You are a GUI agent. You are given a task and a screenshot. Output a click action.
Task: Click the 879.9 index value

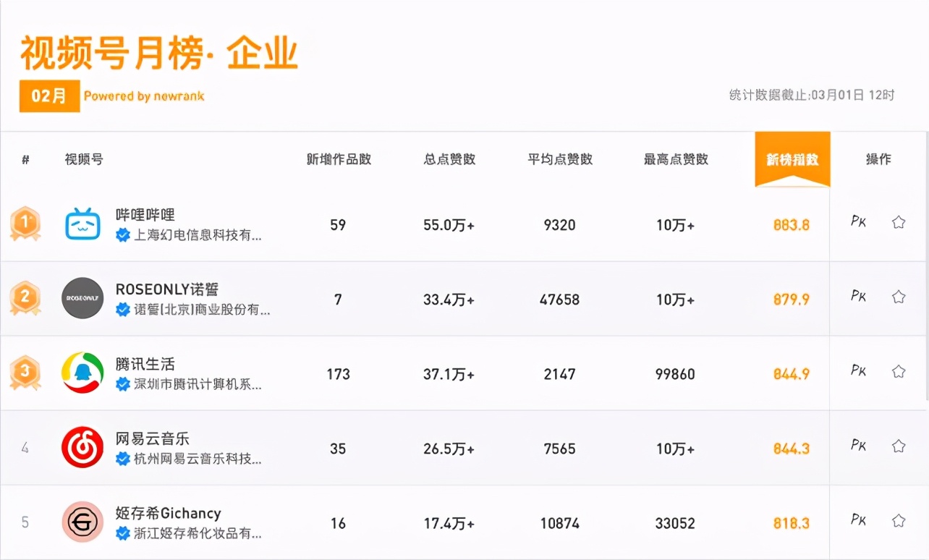tap(792, 300)
